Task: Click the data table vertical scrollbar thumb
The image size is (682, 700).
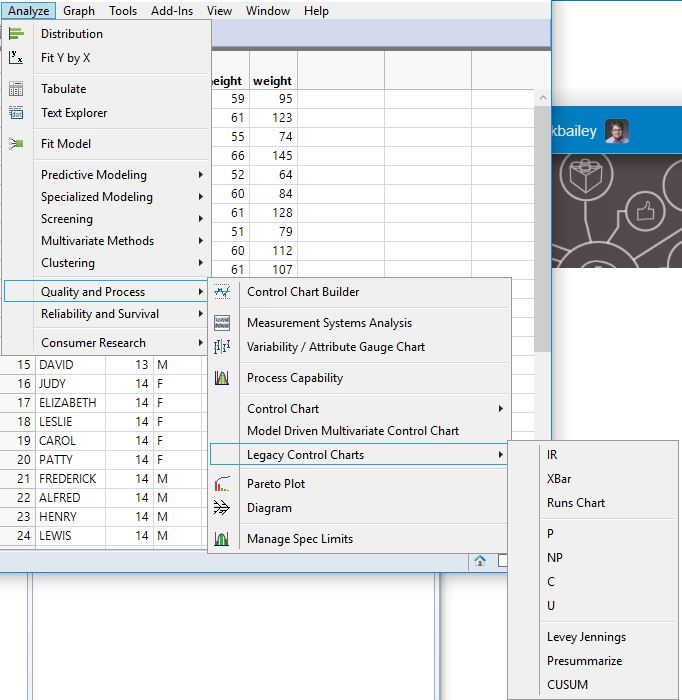Action: (x=542, y=229)
